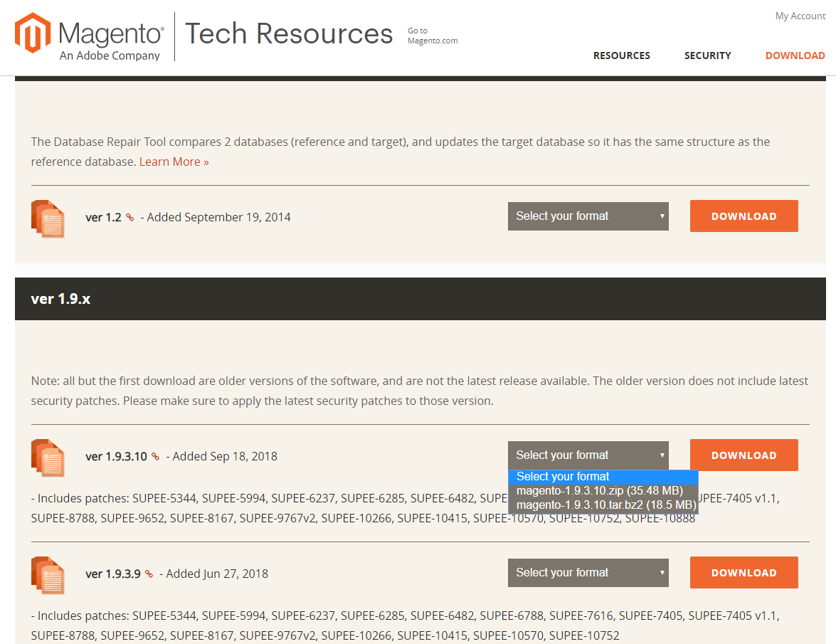Open the document icon beside ver 1.2
This screenshot has width=836, height=644.
pyautogui.click(x=48, y=218)
